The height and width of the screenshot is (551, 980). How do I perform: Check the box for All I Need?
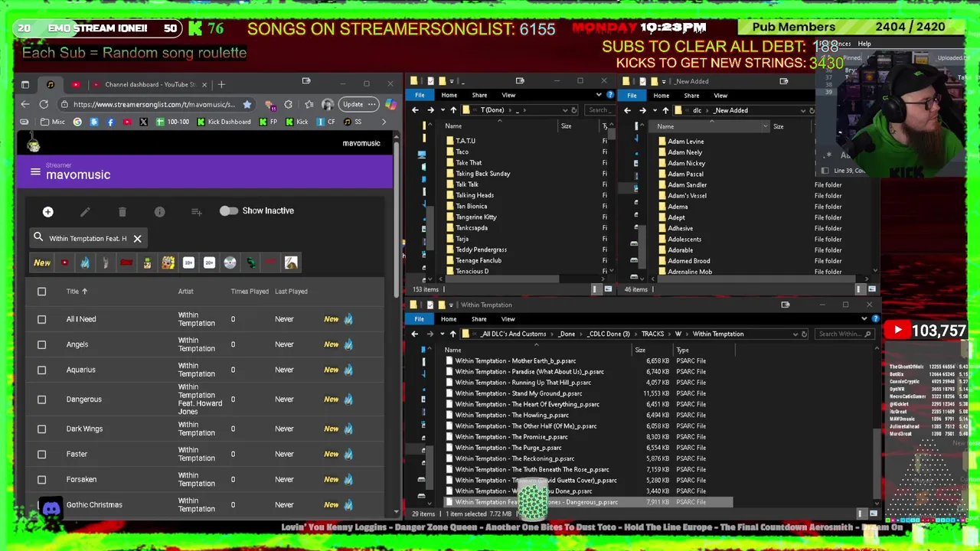click(x=42, y=319)
